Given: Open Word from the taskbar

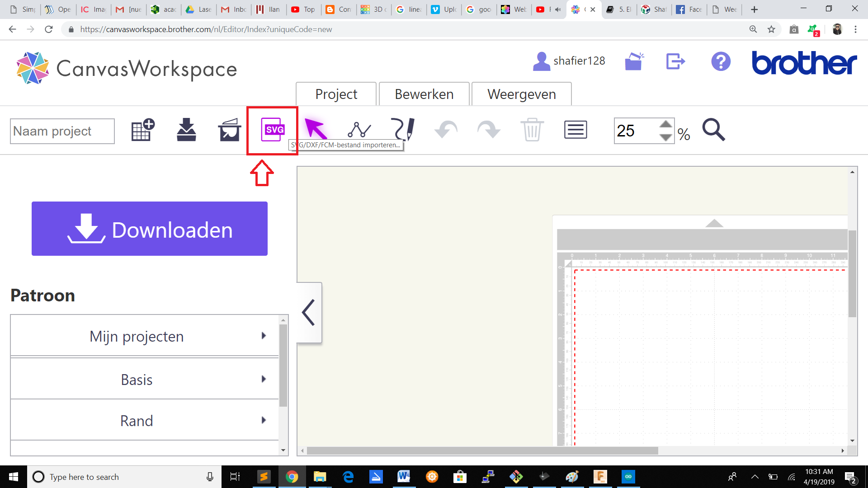Looking at the screenshot, I should click(x=404, y=477).
